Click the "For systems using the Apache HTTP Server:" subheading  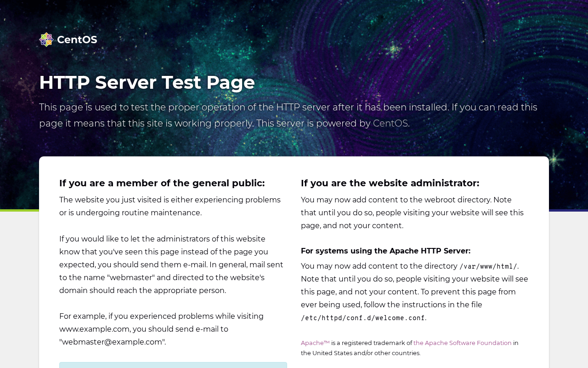pyautogui.click(x=385, y=251)
